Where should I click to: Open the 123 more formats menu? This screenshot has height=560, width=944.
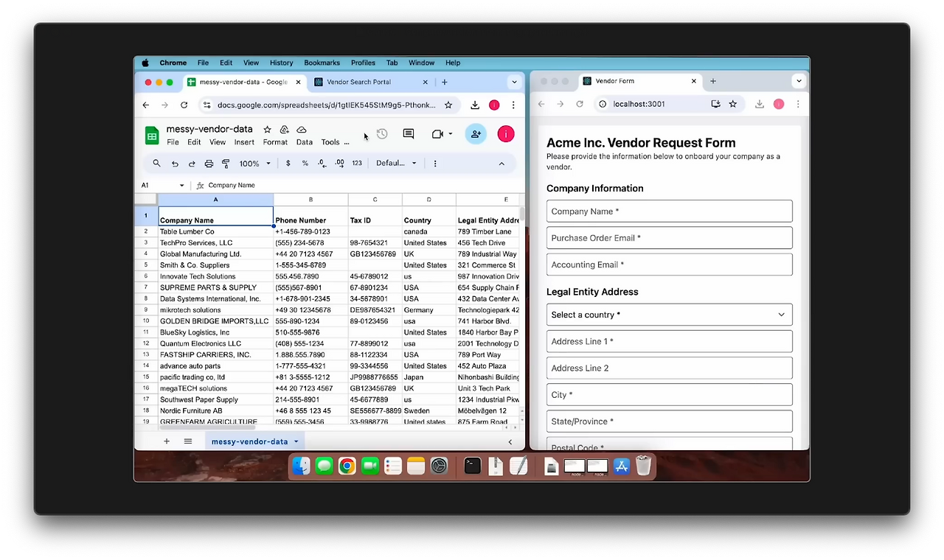[x=357, y=164]
